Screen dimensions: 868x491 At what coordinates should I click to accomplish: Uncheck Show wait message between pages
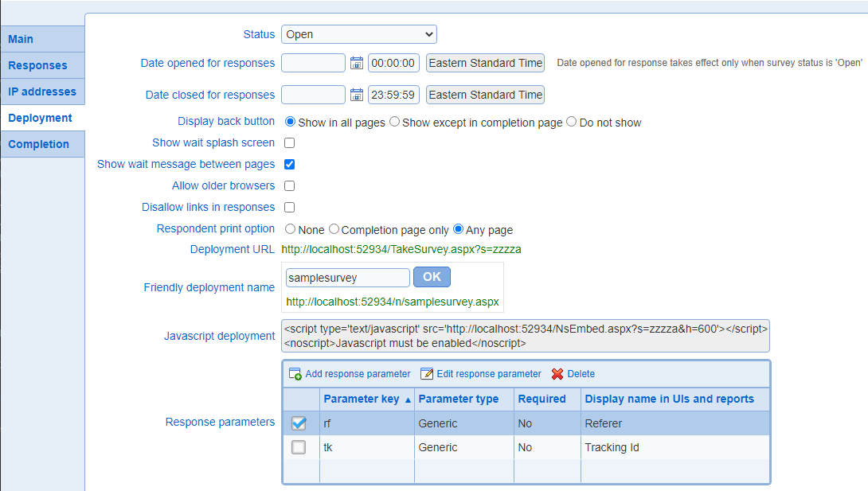click(x=290, y=164)
